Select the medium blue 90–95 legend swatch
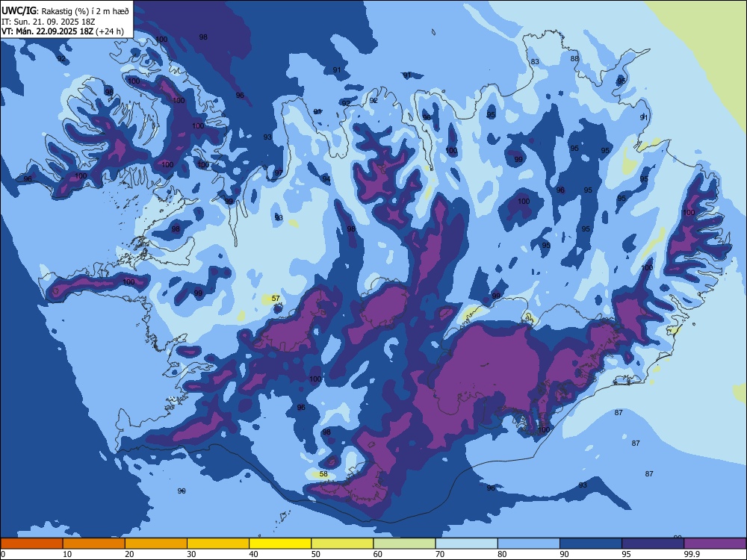747x560 pixels. 591,544
